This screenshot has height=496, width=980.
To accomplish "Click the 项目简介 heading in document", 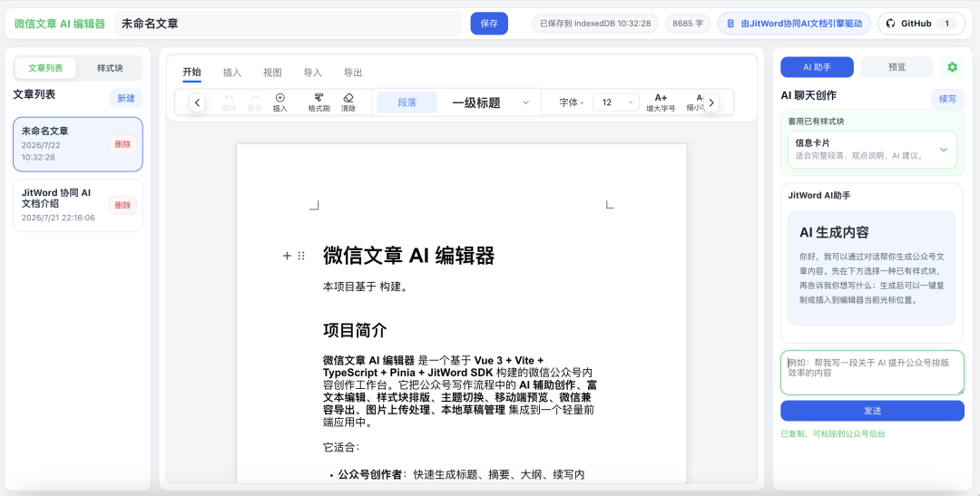I will (x=355, y=330).
